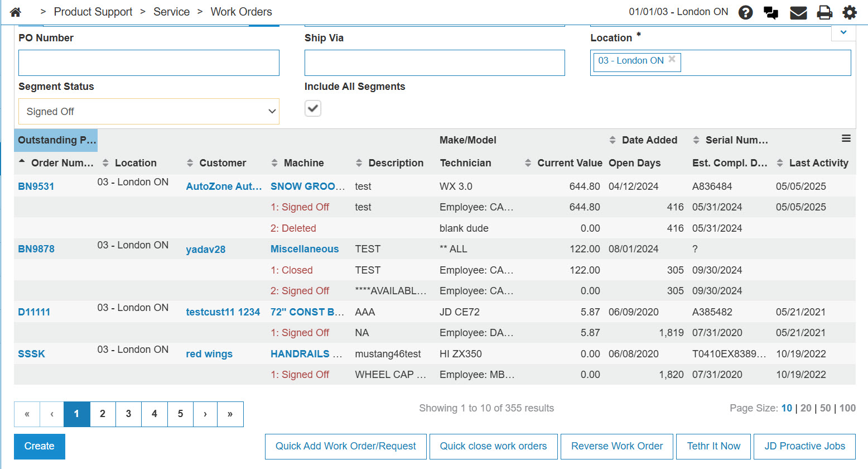Sort by Date Added column
The height and width of the screenshot is (469, 868).
[x=649, y=140]
